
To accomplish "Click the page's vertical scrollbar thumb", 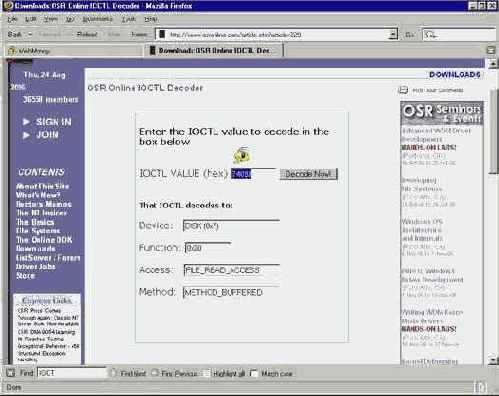I will coord(493,130).
